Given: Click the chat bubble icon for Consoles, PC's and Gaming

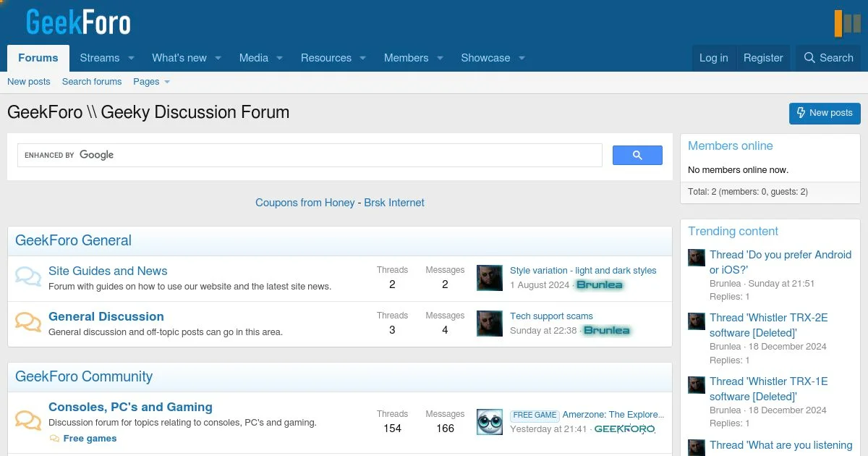Looking at the screenshot, I should [28, 421].
